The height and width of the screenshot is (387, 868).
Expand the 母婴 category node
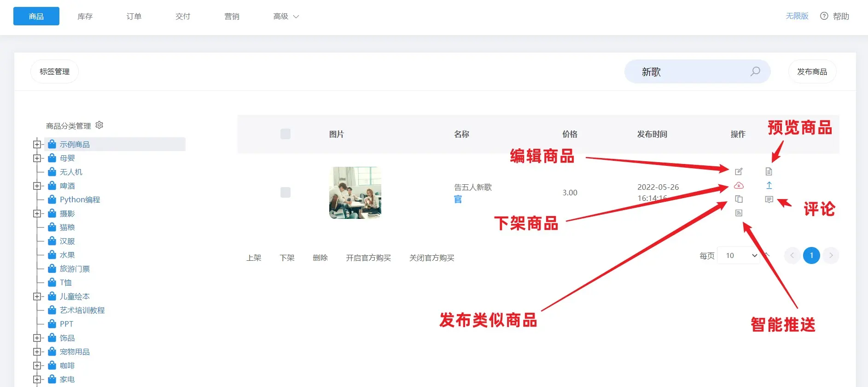[x=37, y=158]
